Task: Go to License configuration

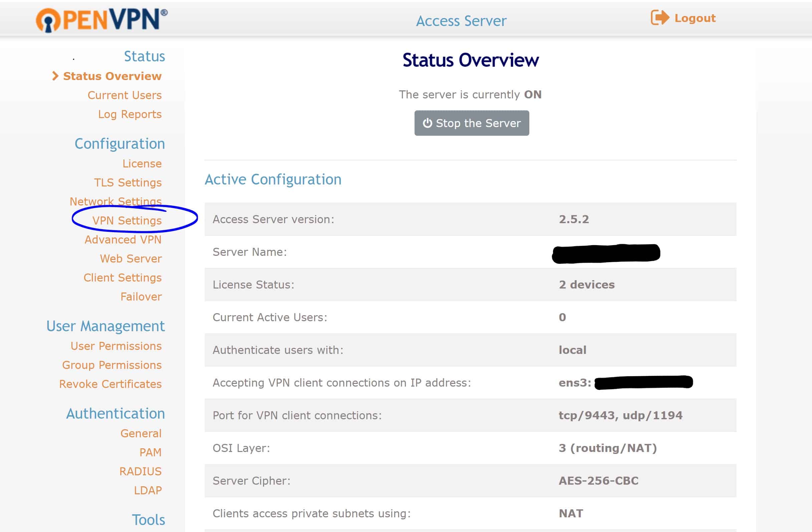Action: coord(142,164)
